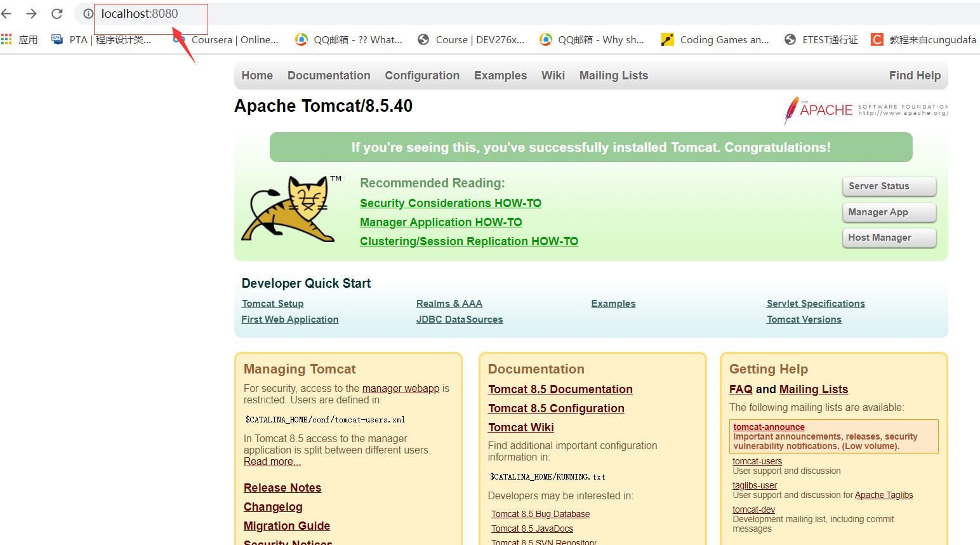This screenshot has height=545, width=980.
Task: Open Tomcat 8.5 Bug Database link
Action: [x=541, y=514]
